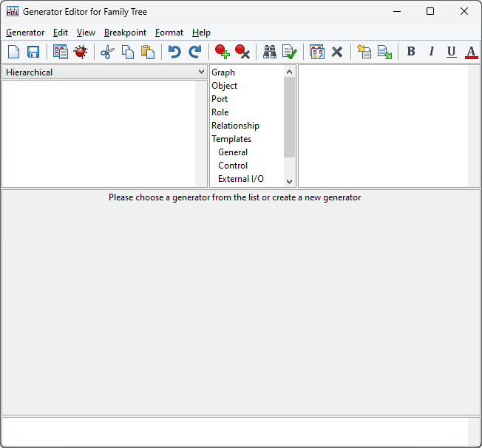Image resolution: width=482 pixels, height=448 pixels.
Task: Select Relationship in the category list
Action: coord(236,126)
